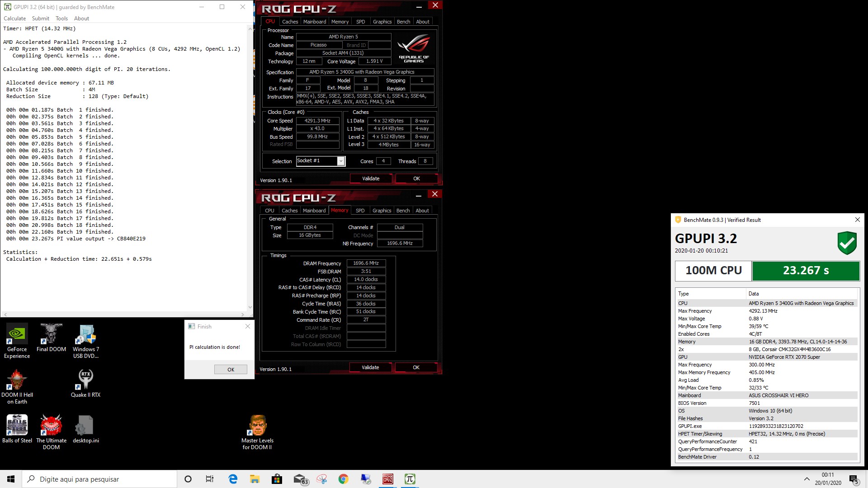This screenshot has width=868, height=488.
Task: Open The Ultimate DOOM shortcut
Action: 51,432
